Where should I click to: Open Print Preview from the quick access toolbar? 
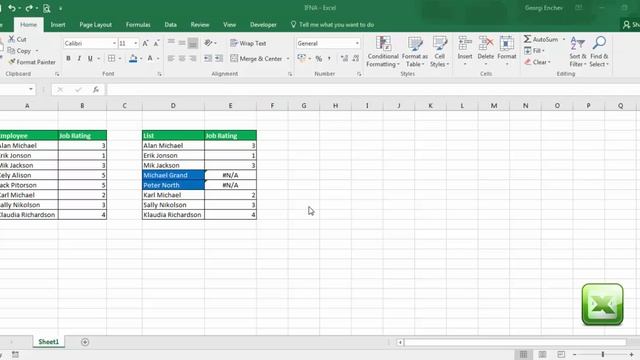[x=47, y=8]
